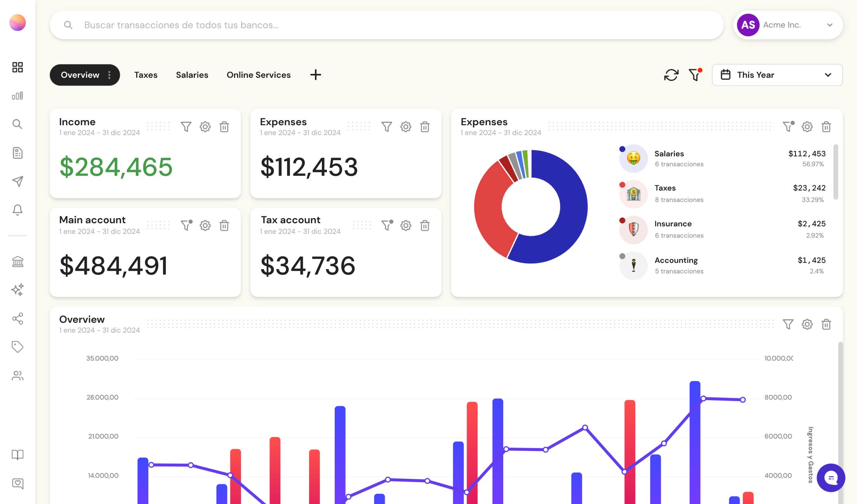Open notifications via the bell icon
857x504 pixels.
click(x=18, y=210)
